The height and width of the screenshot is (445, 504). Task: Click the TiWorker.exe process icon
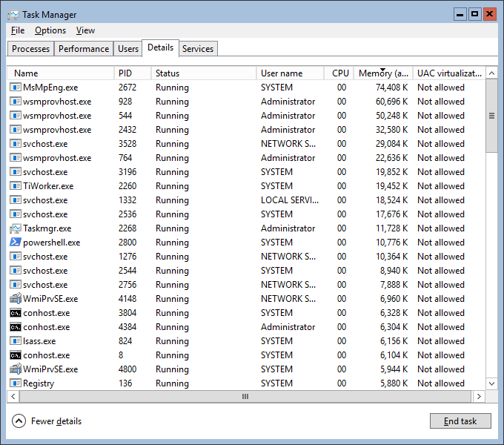coord(15,186)
